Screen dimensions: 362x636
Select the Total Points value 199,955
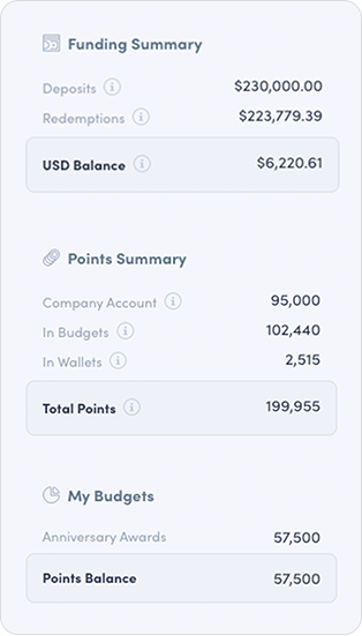click(x=293, y=406)
